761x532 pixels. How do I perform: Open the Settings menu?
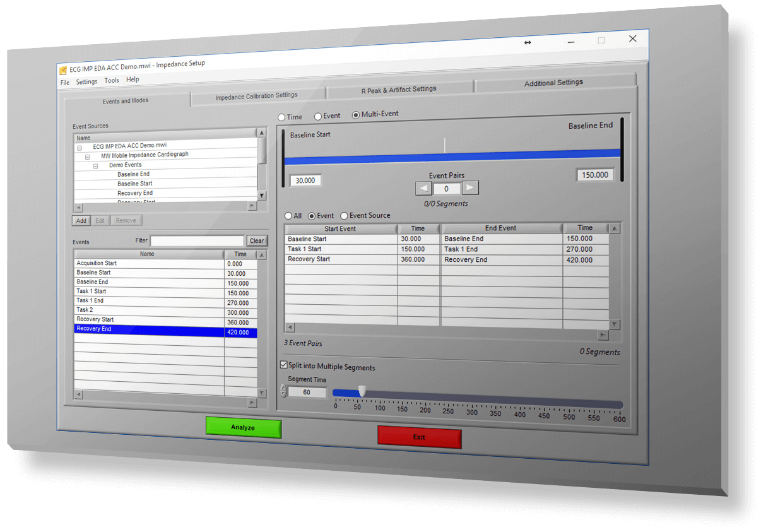coord(86,81)
